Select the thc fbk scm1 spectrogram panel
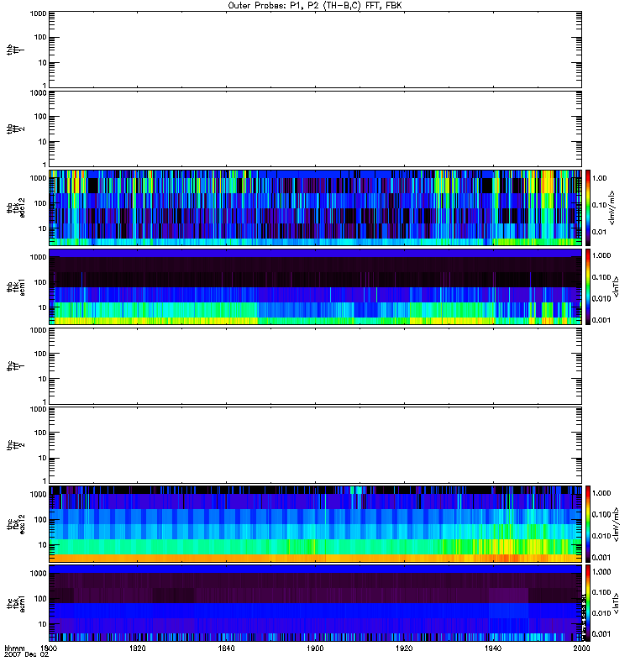This screenshot has height=672, width=630. pyautogui.click(x=315, y=603)
